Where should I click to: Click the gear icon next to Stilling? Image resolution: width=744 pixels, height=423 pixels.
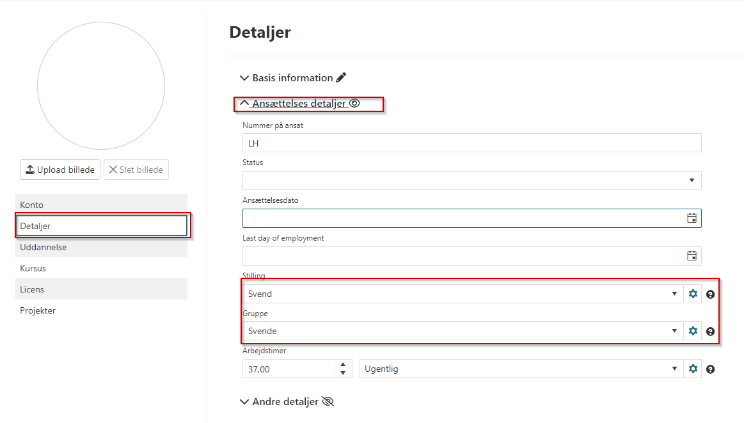pos(692,294)
